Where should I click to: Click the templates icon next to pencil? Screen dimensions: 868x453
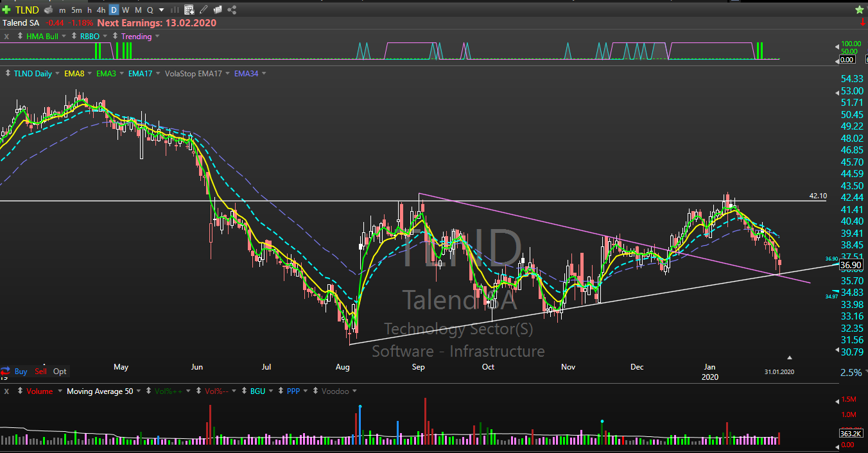click(218, 10)
